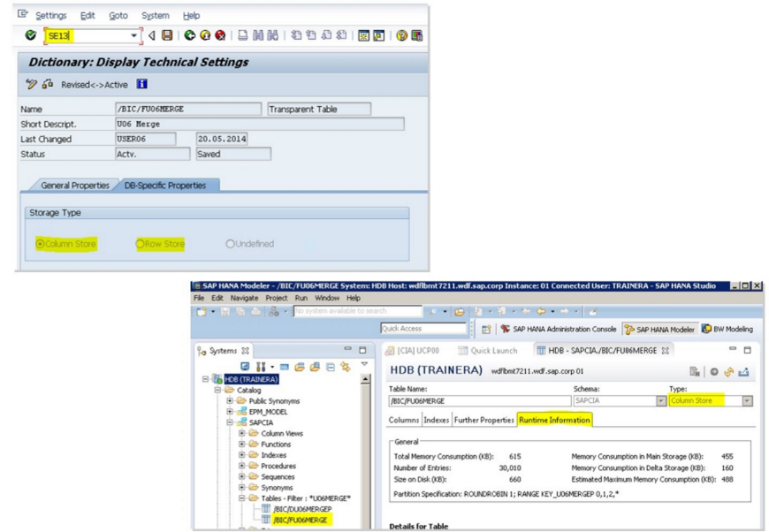Expand the Functions folder
This screenshot has height=532, width=769.
tap(242, 444)
